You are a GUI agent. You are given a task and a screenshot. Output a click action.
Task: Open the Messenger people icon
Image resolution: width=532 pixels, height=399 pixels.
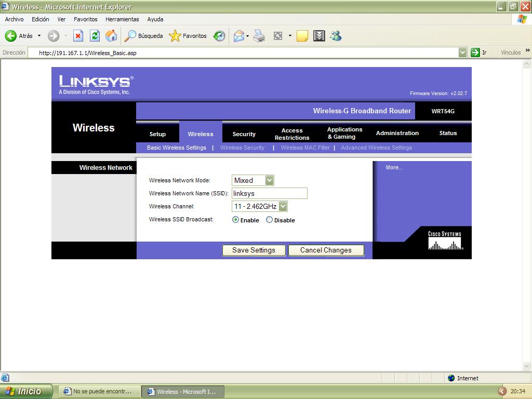coord(336,36)
